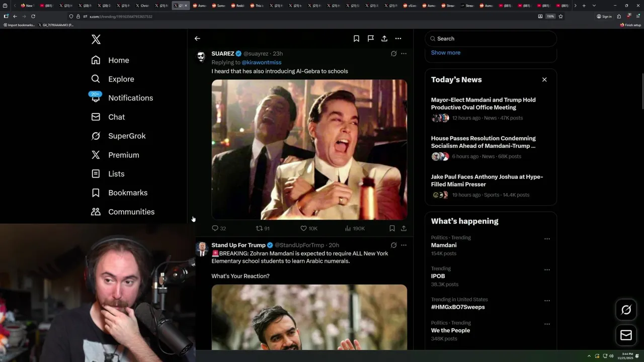
Task: Open the header's three-dot more menu
Action: (x=398, y=39)
